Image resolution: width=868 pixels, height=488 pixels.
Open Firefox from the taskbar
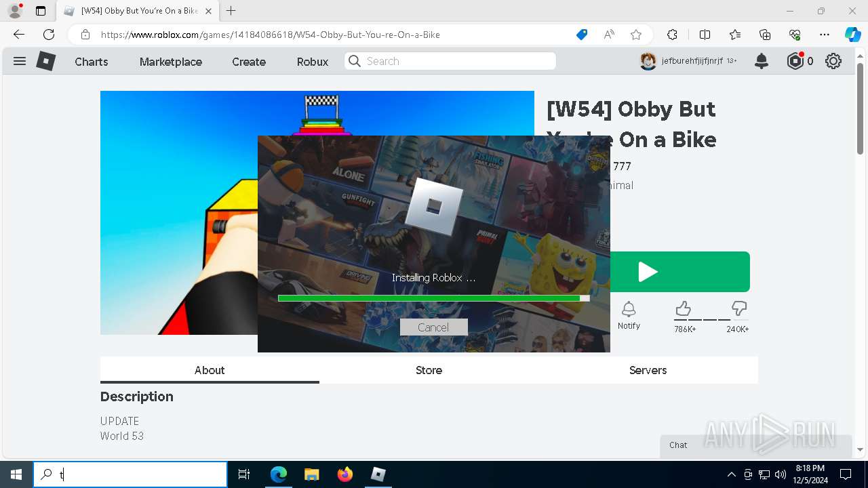[345, 474]
